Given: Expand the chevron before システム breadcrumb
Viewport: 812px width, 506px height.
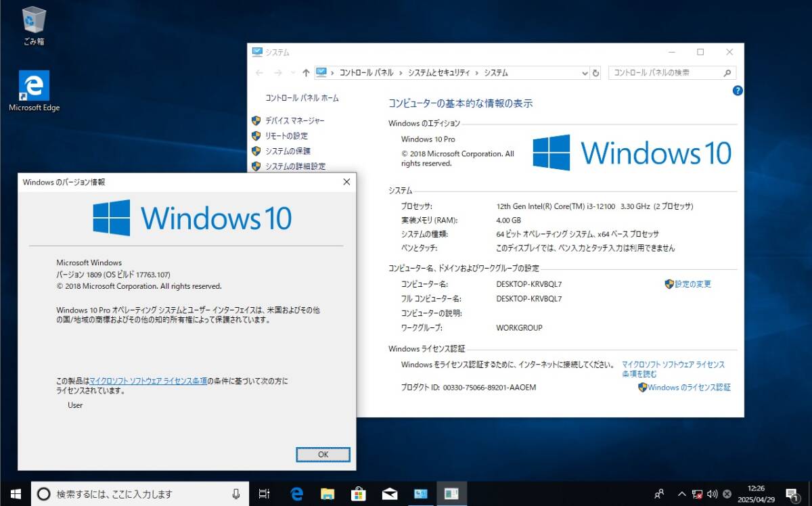Looking at the screenshot, I should [x=478, y=73].
